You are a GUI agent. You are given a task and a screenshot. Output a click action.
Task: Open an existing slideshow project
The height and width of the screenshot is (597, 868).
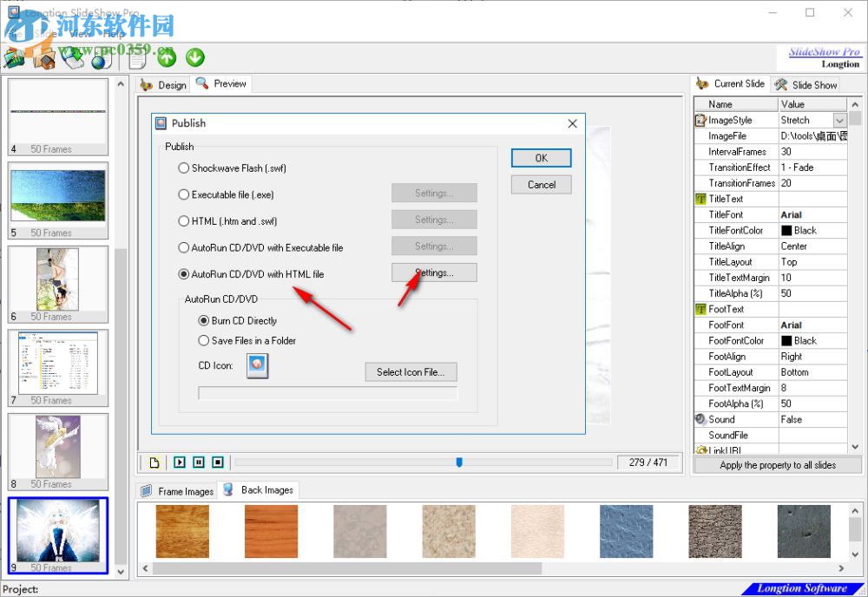coord(43,59)
